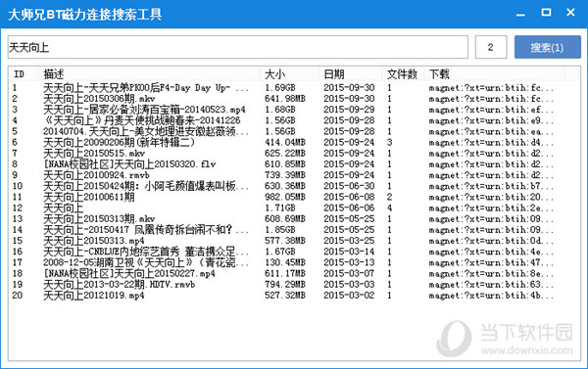Select row 12 description 天天向上
The image size is (588, 369).
click(64, 208)
